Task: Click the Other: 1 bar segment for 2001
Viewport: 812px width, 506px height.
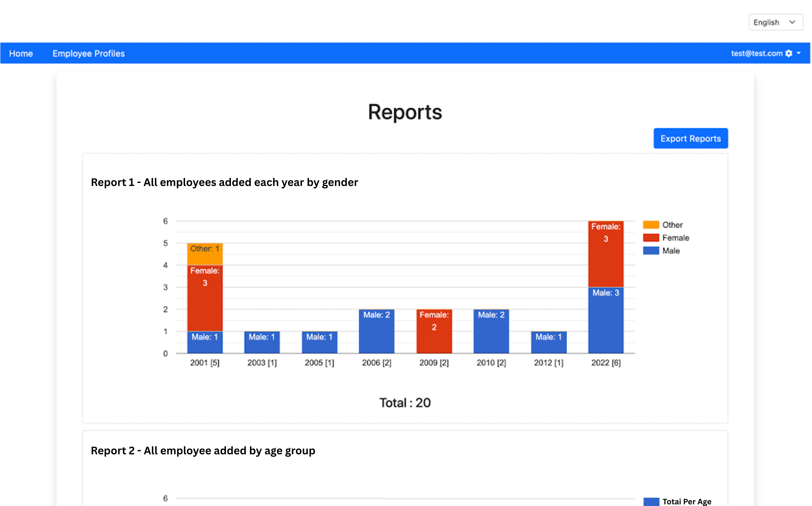Action: (x=205, y=254)
